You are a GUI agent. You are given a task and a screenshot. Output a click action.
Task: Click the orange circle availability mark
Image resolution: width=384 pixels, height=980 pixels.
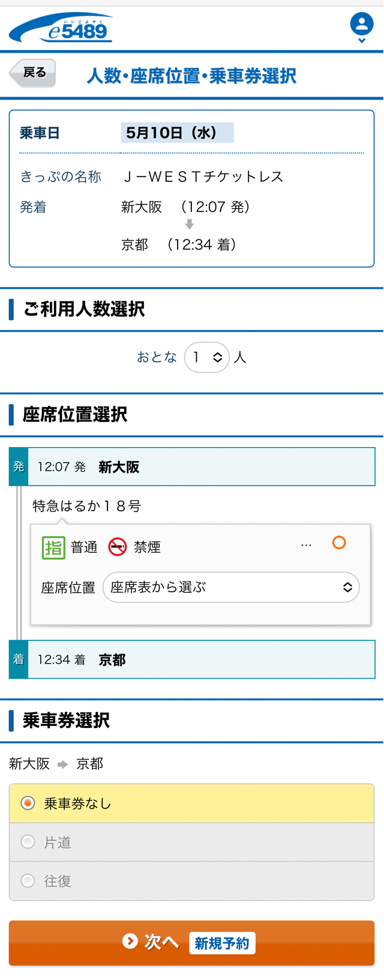coord(339,543)
